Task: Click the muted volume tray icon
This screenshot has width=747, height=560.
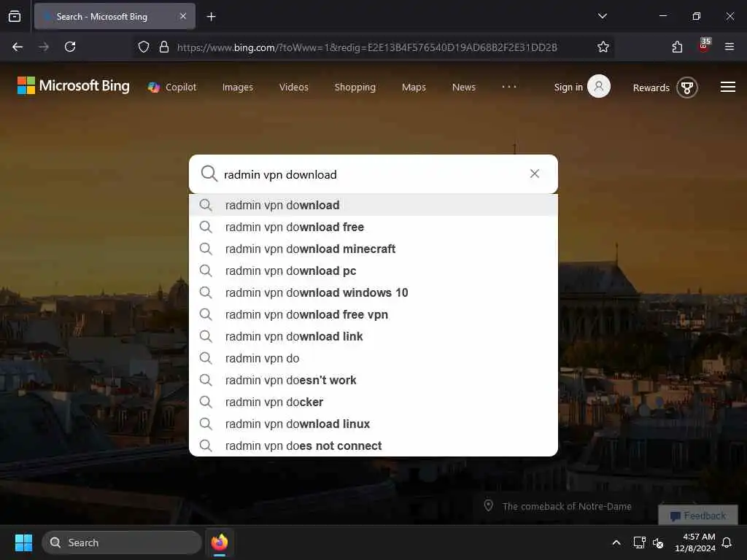Action: 658,542
